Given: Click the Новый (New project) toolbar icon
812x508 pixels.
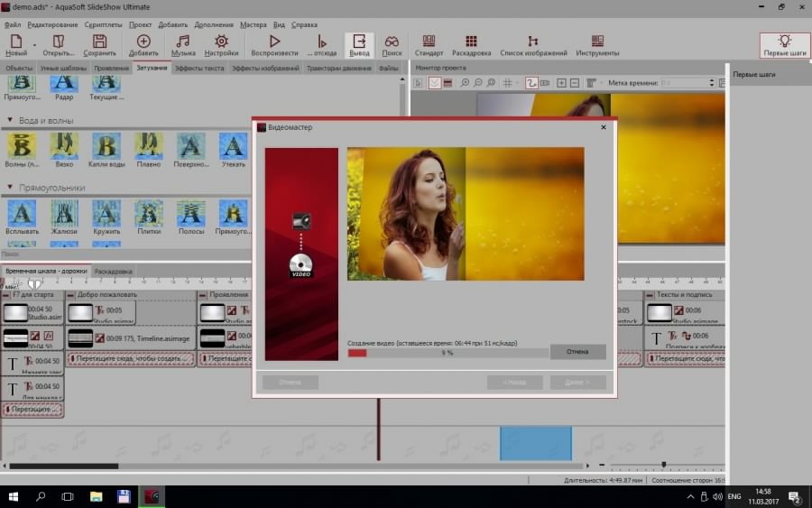Looking at the screenshot, I should 16,42.
